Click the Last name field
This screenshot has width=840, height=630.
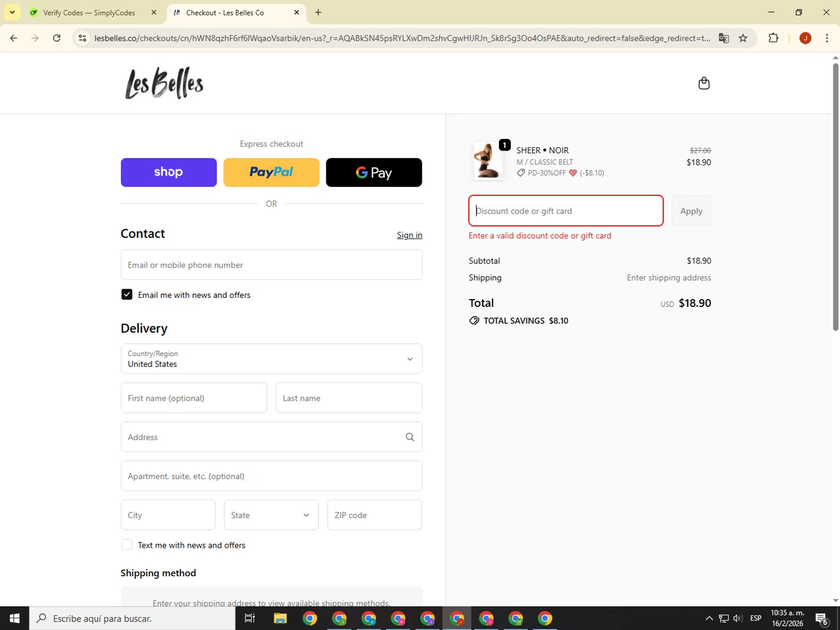349,398
